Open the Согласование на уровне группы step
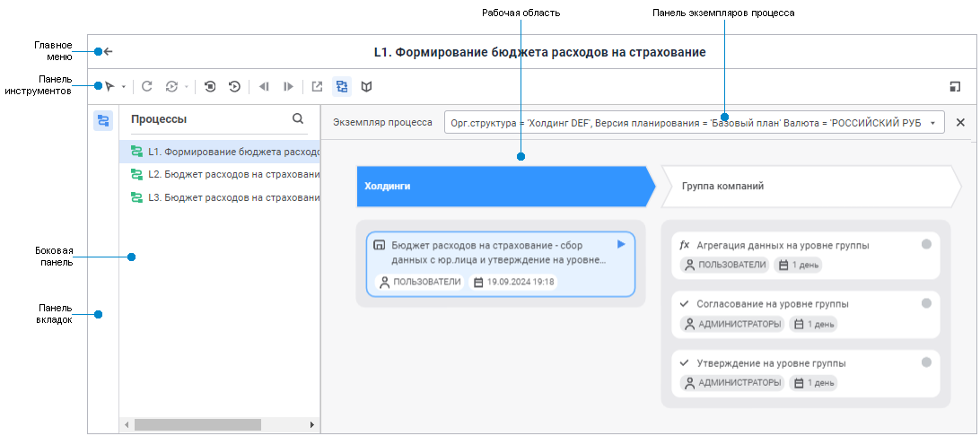 tap(806, 314)
